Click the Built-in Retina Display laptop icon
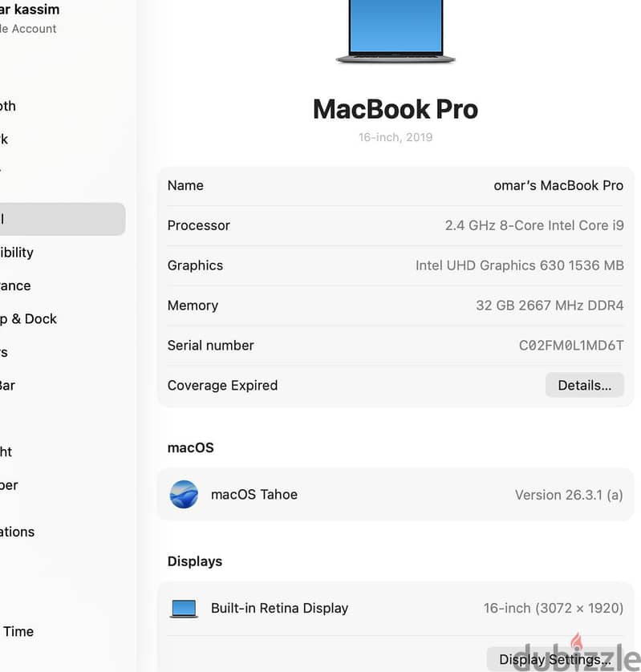Screen dimensions: 641x672 point(184,608)
